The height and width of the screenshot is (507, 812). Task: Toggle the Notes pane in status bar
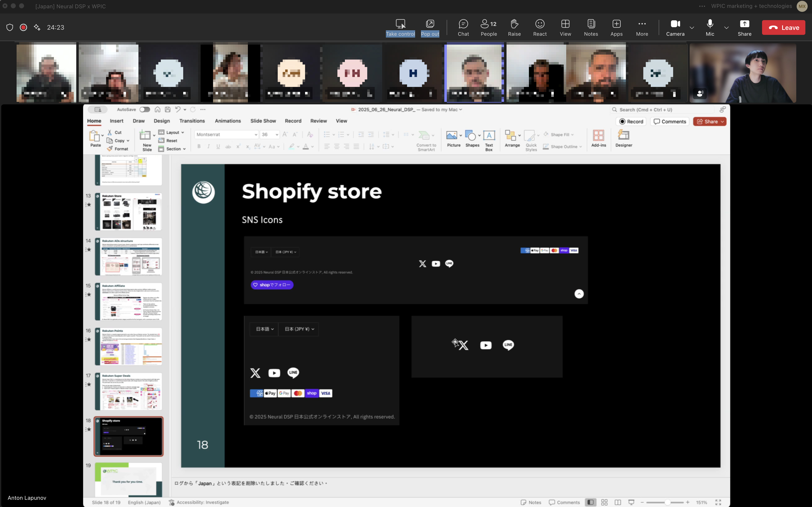[x=531, y=502]
